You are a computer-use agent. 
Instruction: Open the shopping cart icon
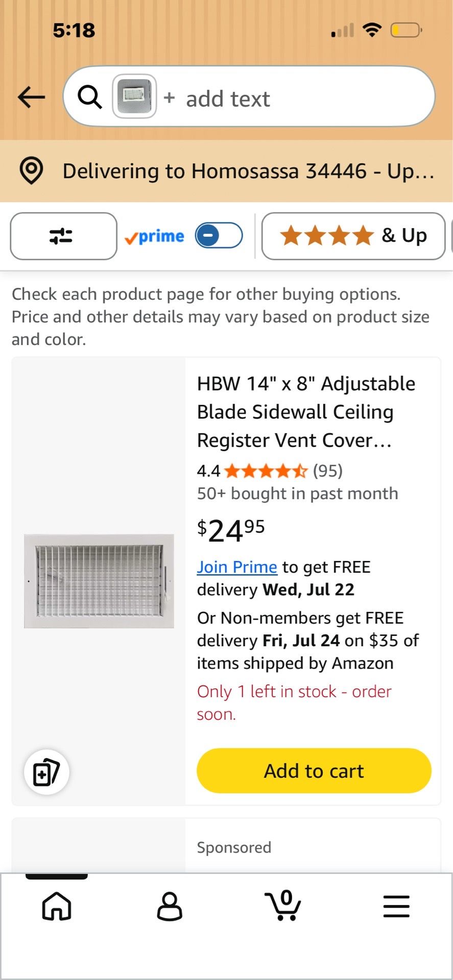283,905
